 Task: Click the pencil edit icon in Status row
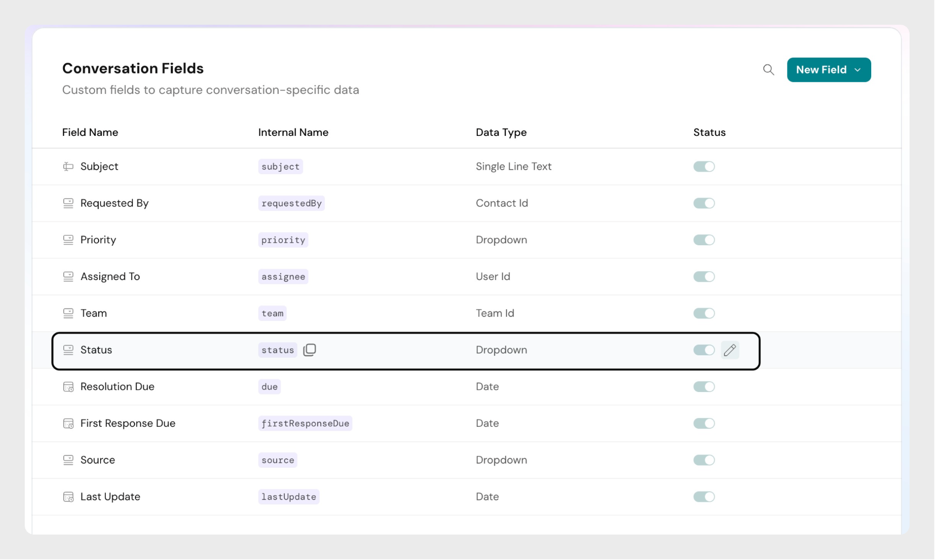coord(730,351)
